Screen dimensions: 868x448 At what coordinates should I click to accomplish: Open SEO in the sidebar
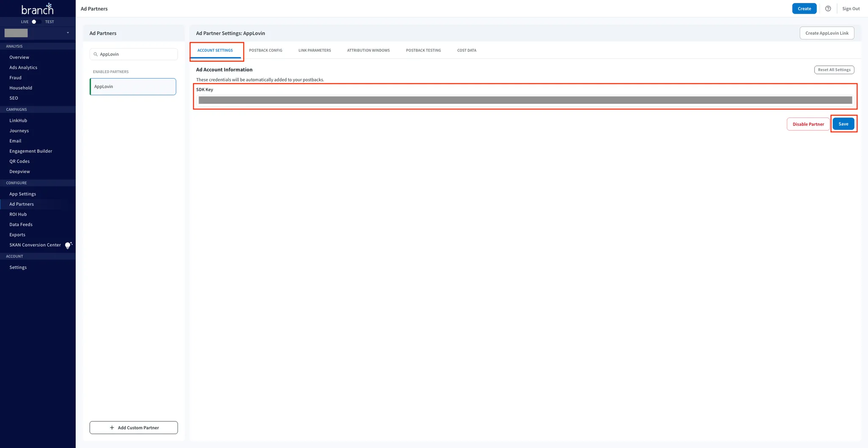click(14, 98)
